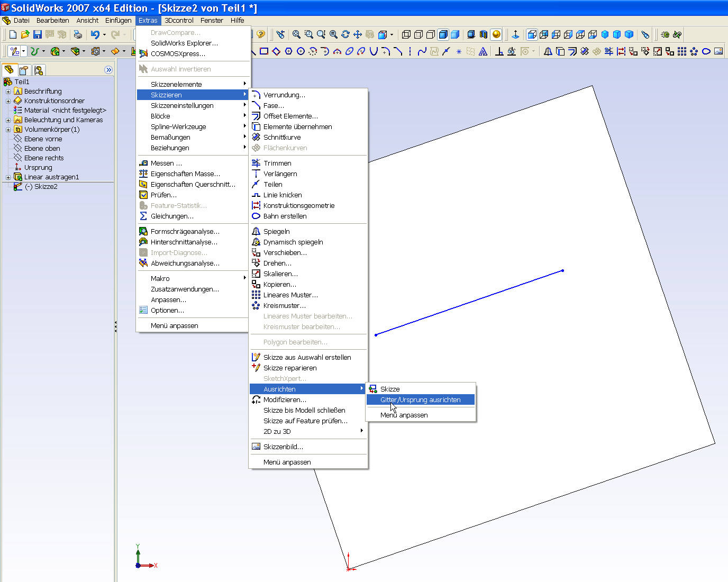Expand the Konstruktionsordner tree node
The image size is (728, 582).
[x=8, y=101]
